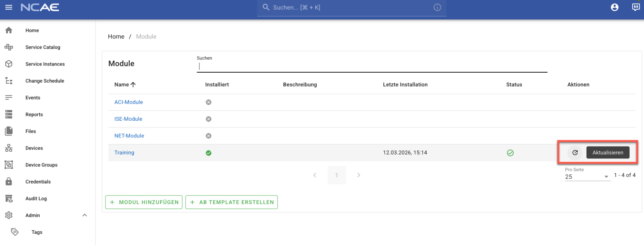Click Home in the breadcrumb
Image resolution: width=644 pixels, height=245 pixels.
[116, 37]
